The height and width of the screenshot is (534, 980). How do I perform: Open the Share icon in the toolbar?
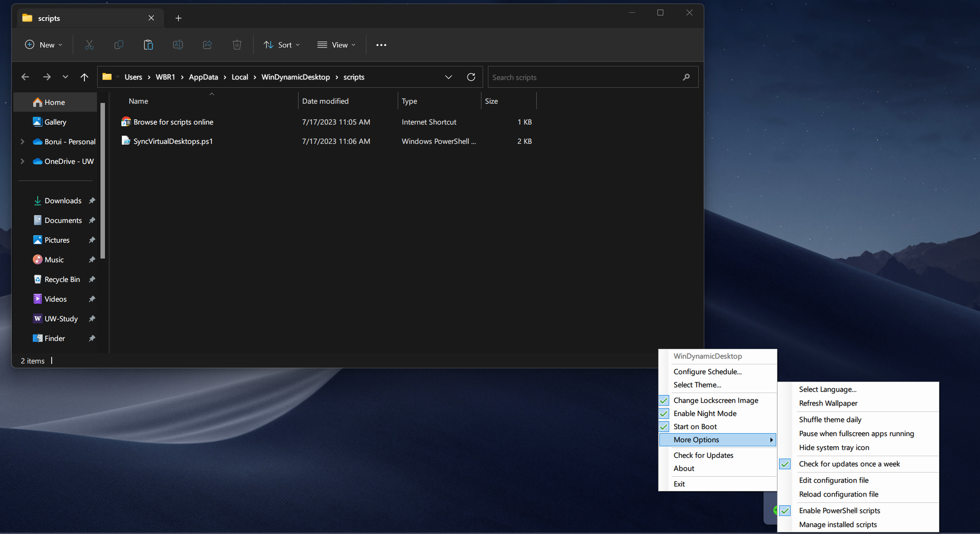point(207,45)
